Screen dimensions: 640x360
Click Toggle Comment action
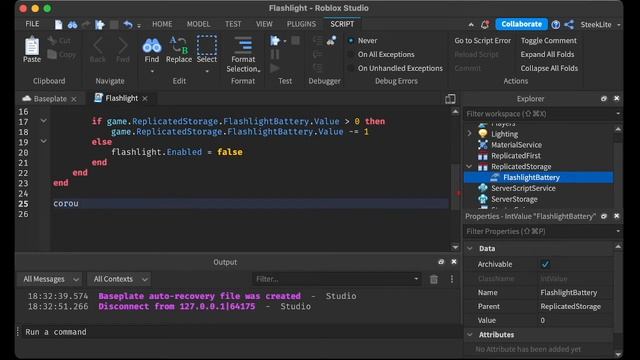tap(549, 40)
